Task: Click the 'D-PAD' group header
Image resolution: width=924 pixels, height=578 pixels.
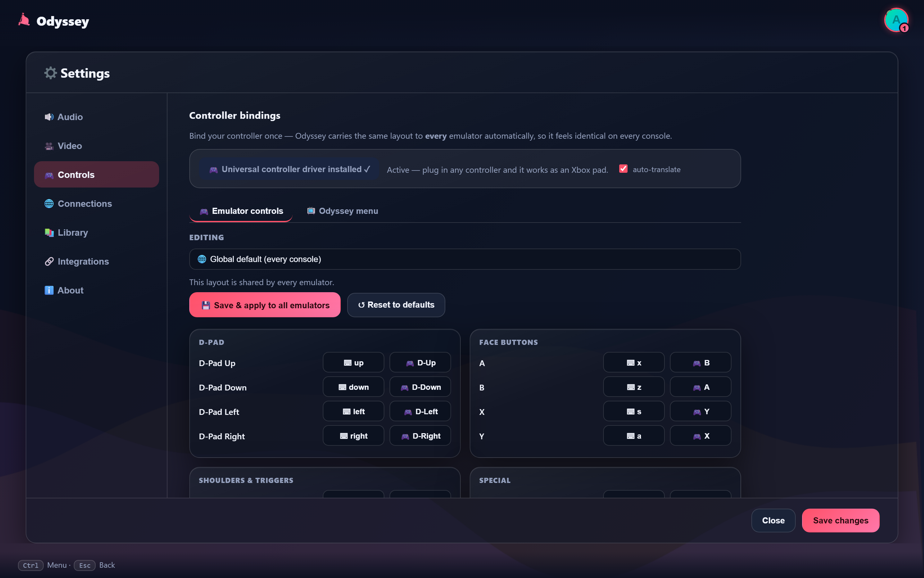Action: tap(211, 342)
